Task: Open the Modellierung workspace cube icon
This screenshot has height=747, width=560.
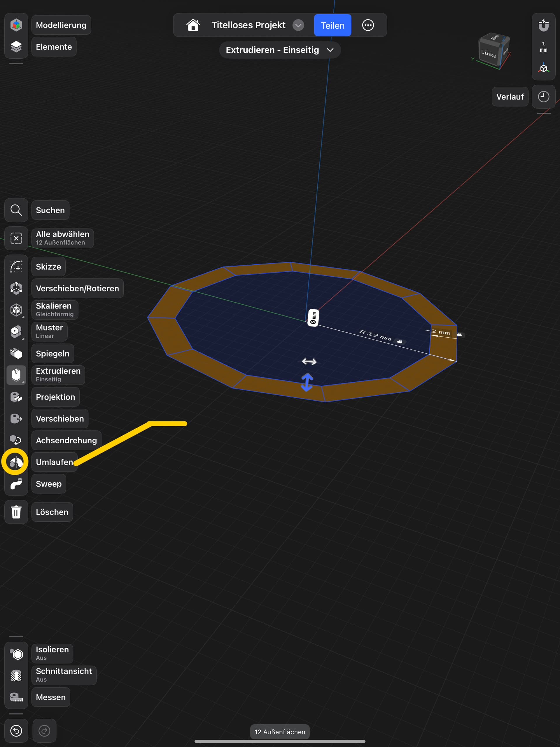Action: pos(16,25)
